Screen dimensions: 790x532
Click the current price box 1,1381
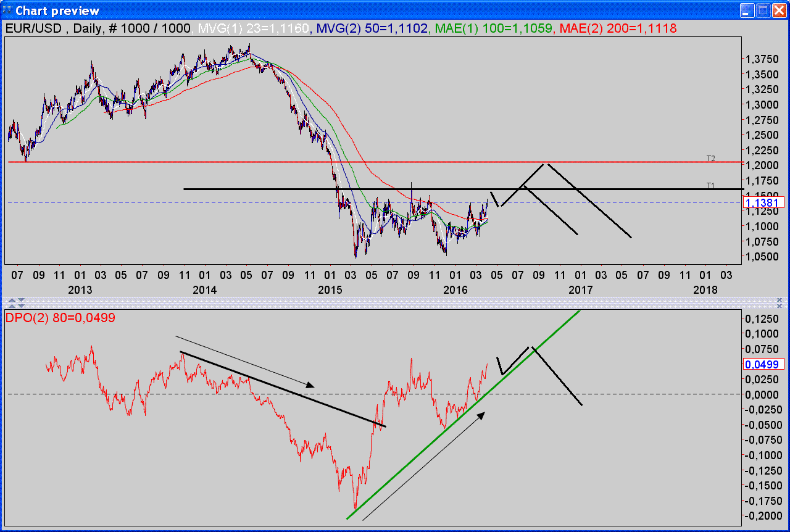[764, 202]
